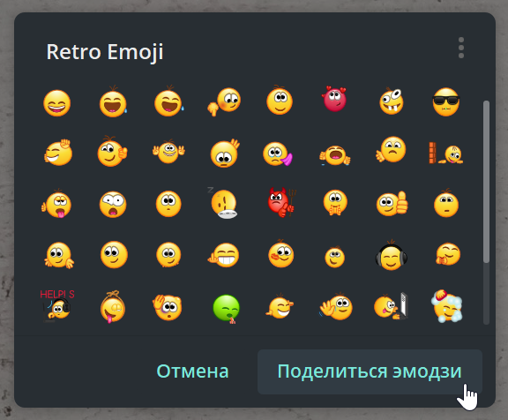The width and height of the screenshot is (508, 420).
Task: Pick the HELP SOS headset emoji
Action: 57,306
